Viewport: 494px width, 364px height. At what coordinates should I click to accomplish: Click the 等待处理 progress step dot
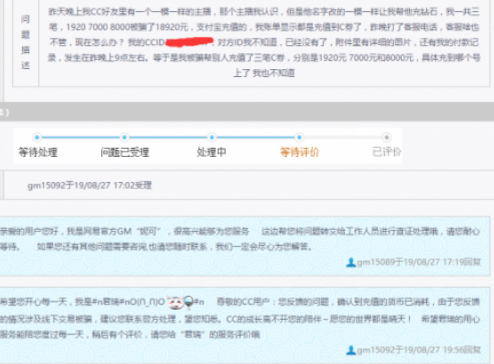[37, 137]
